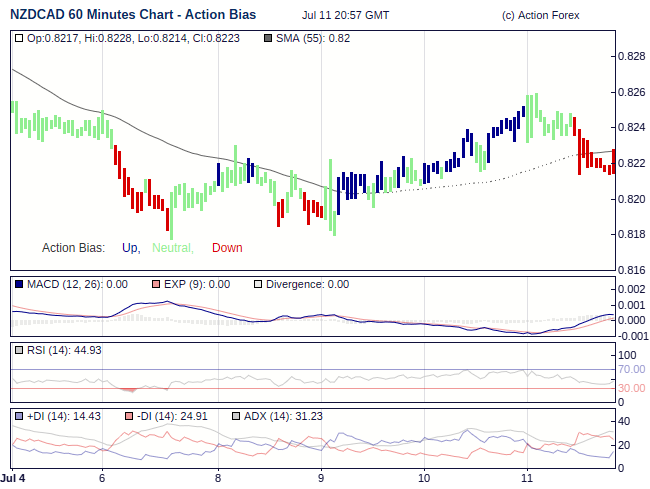The height and width of the screenshot is (489, 650).
Task: Click the 'Jul 11 20:57 GMT' timestamp
Action: [345, 16]
